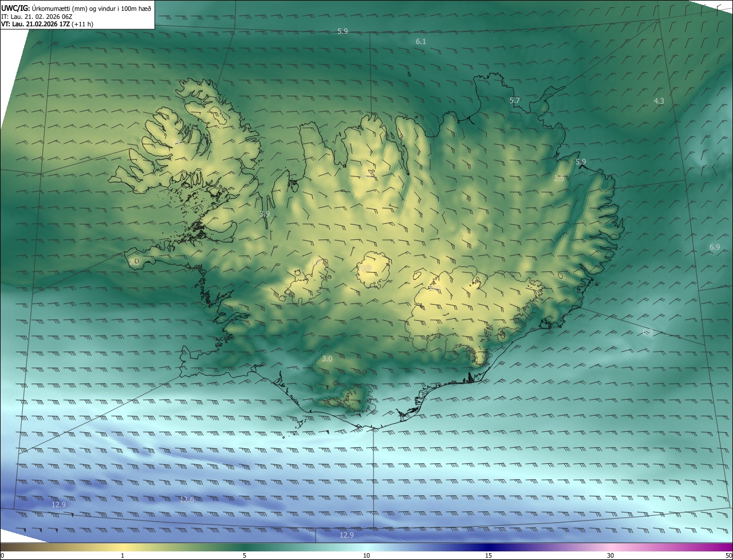The width and height of the screenshot is (733, 560).
Task: Click the 3.0 precipitation value label
Action: pos(327,359)
